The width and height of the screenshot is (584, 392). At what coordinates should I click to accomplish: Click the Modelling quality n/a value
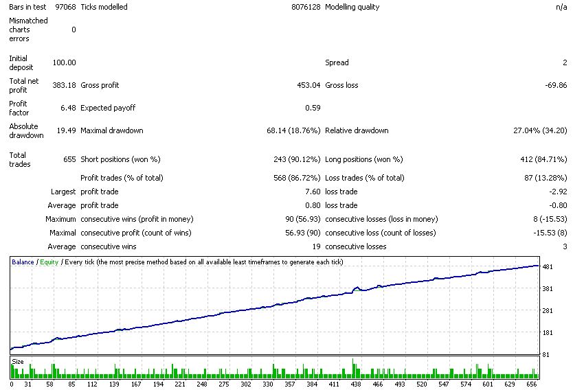561,7
